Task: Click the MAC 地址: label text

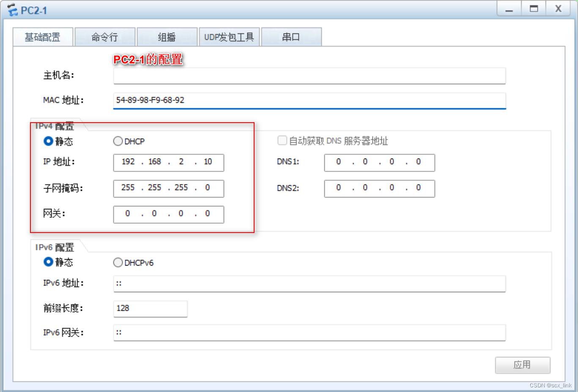Action: 63,101
